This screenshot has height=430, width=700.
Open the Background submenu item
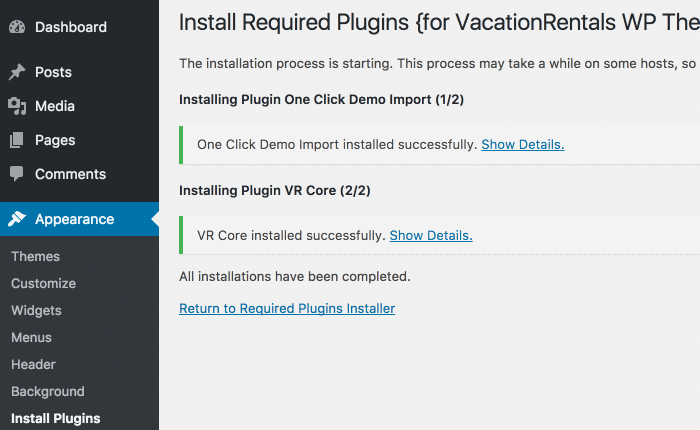coord(48,392)
